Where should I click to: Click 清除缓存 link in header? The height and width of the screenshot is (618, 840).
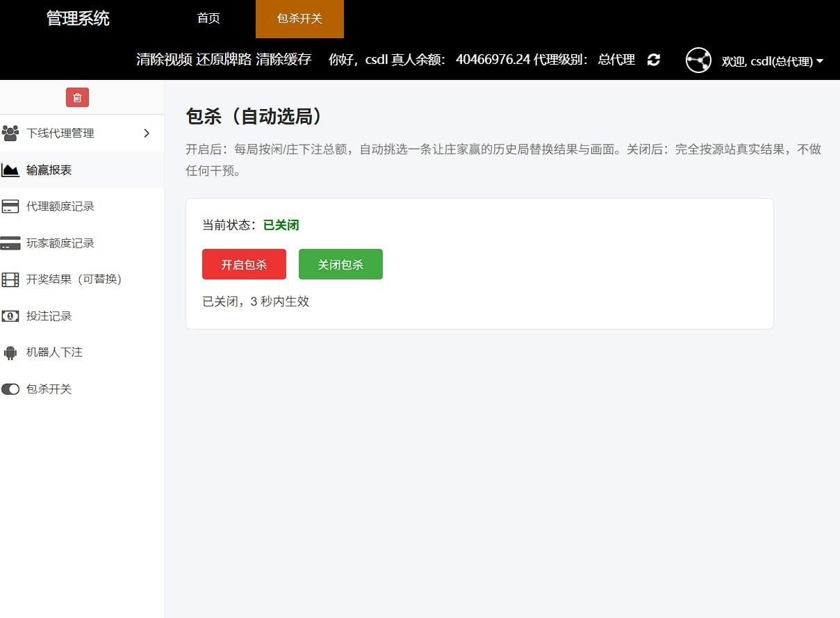pyautogui.click(x=283, y=60)
